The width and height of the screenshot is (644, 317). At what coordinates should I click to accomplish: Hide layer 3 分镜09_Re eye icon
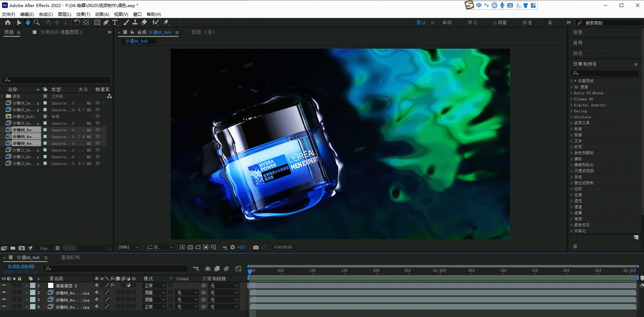coord(4,299)
